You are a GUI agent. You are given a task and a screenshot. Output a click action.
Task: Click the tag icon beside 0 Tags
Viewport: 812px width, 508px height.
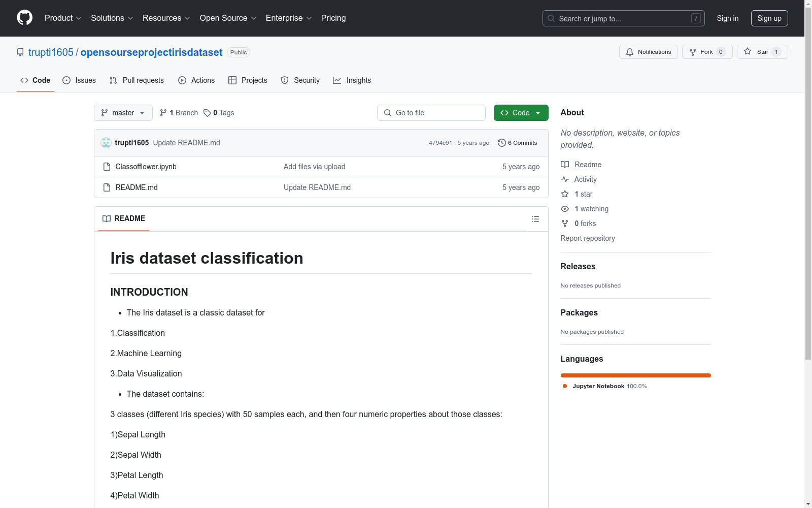point(207,113)
